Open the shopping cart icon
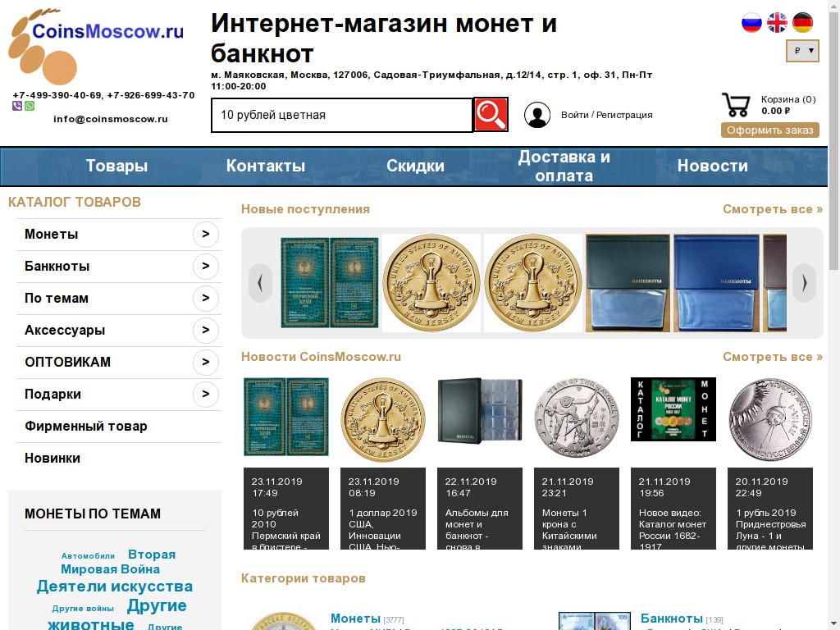840x630 pixels. (x=736, y=105)
